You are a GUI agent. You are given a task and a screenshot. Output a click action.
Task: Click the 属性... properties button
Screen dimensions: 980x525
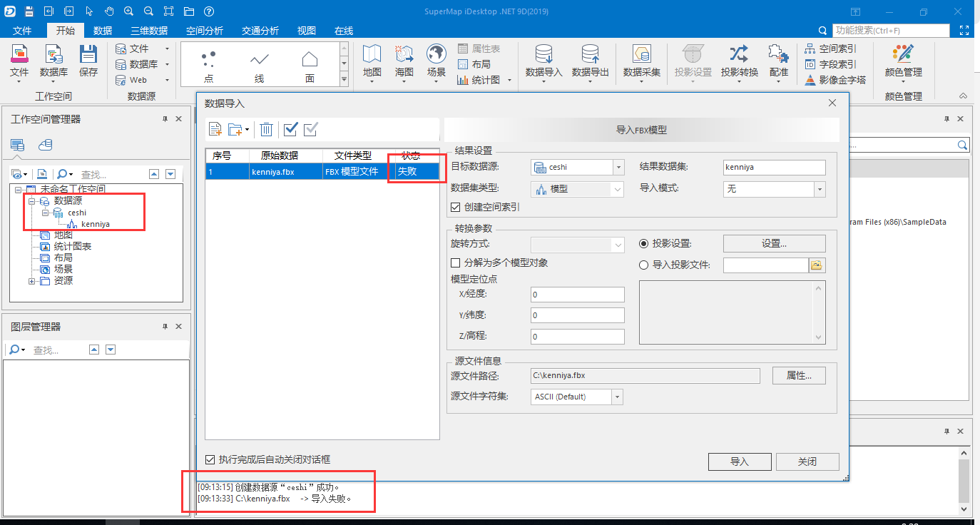[799, 375]
